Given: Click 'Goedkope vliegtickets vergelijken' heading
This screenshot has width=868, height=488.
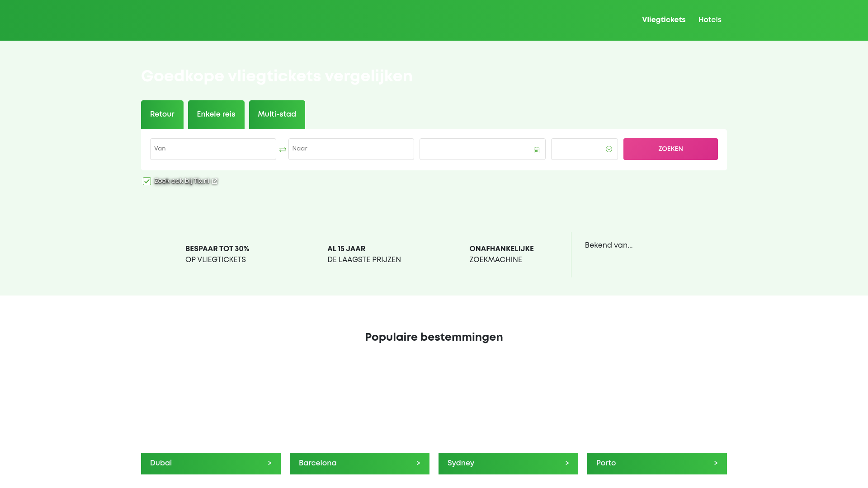Looking at the screenshot, I should 277,76.
